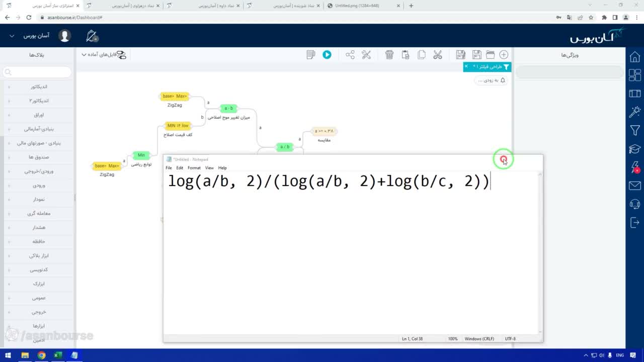Open the filter funnel icon in sidebar

click(x=635, y=131)
